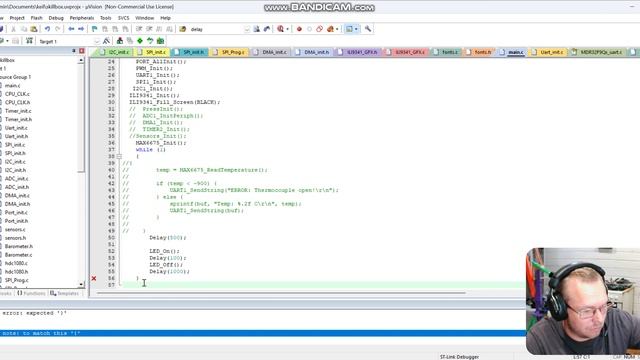Select Barometer.h in the project tree

pos(18,247)
